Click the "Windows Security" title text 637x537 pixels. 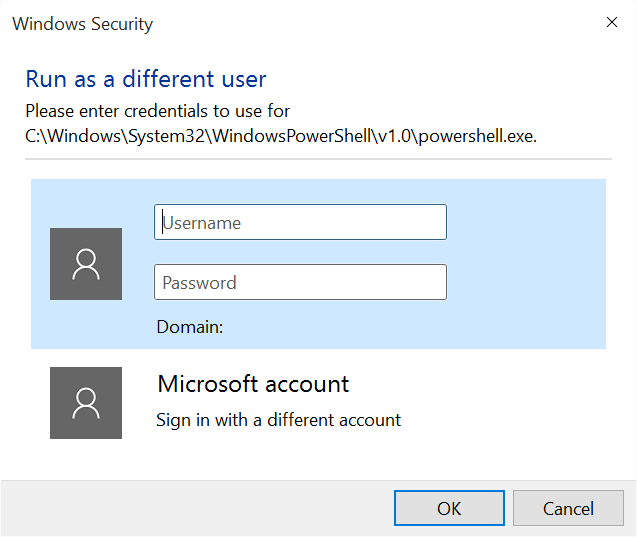point(82,24)
